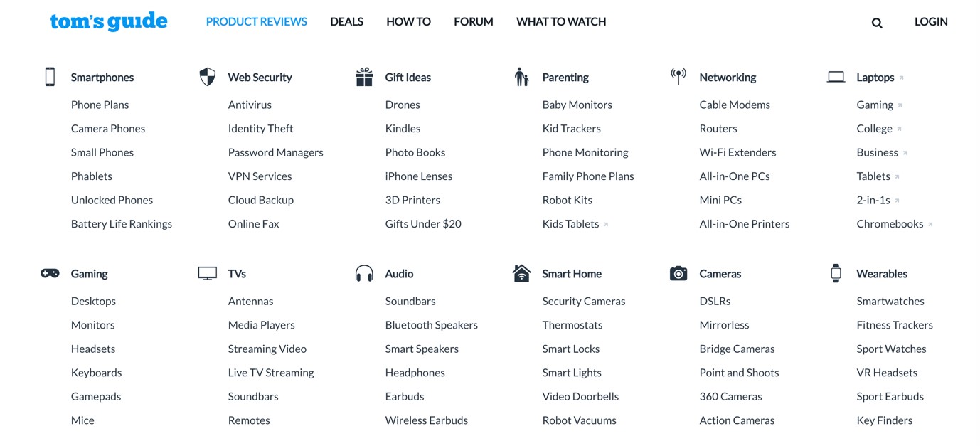Open the DSLRs link

(715, 301)
